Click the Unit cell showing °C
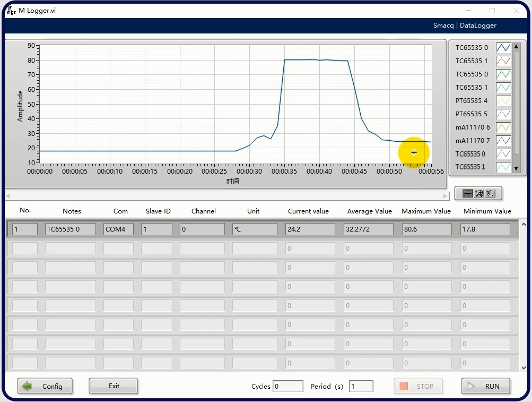 click(255, 229)
